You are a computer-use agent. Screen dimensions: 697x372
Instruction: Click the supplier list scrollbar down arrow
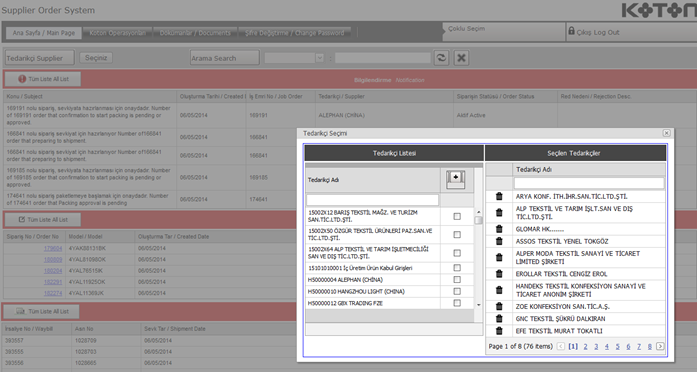coord(478,305)
